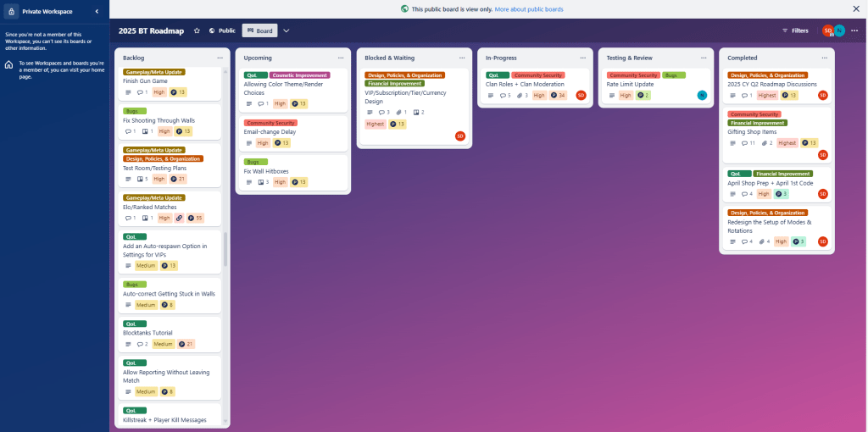Open Completed list actions menu

coord(825,58)
